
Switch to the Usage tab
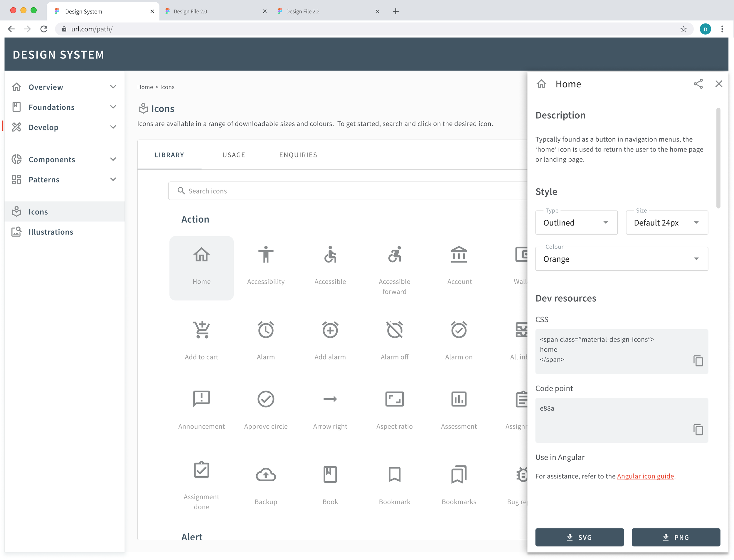tap(234, 155)
